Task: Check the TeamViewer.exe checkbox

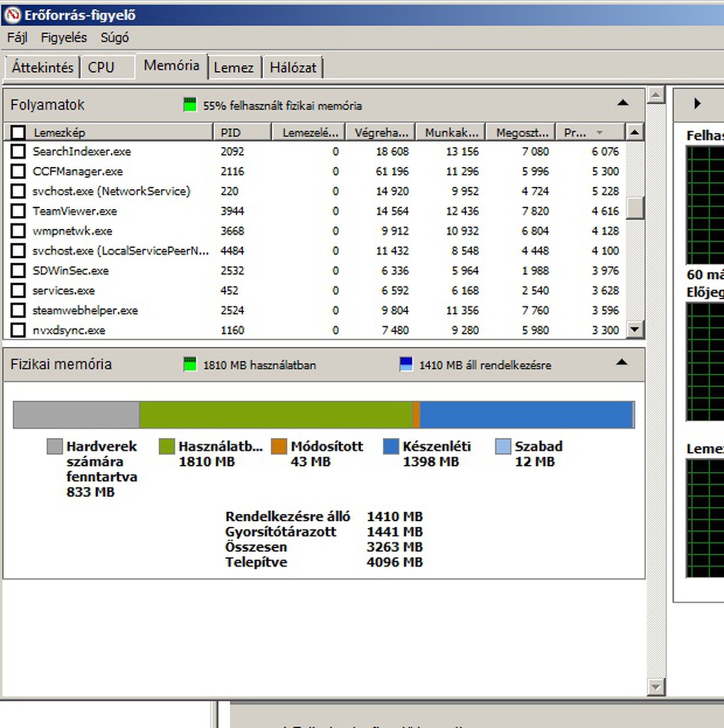Action: (x=18, y=210)
